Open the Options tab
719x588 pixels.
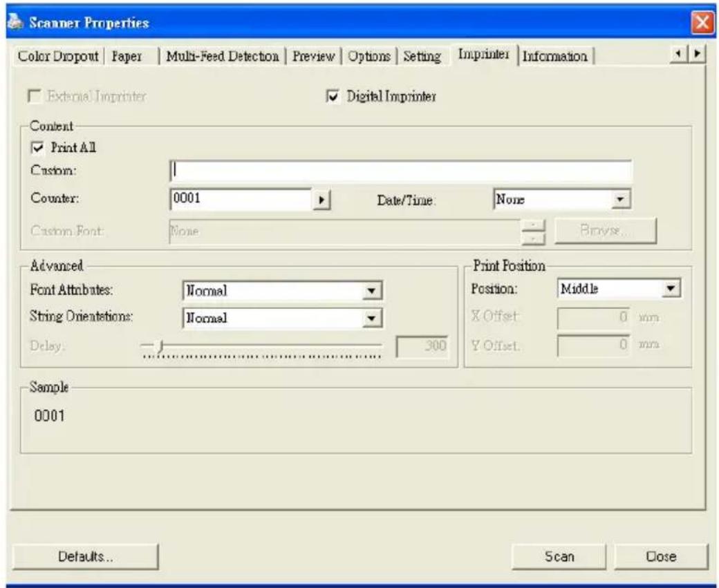369,57
